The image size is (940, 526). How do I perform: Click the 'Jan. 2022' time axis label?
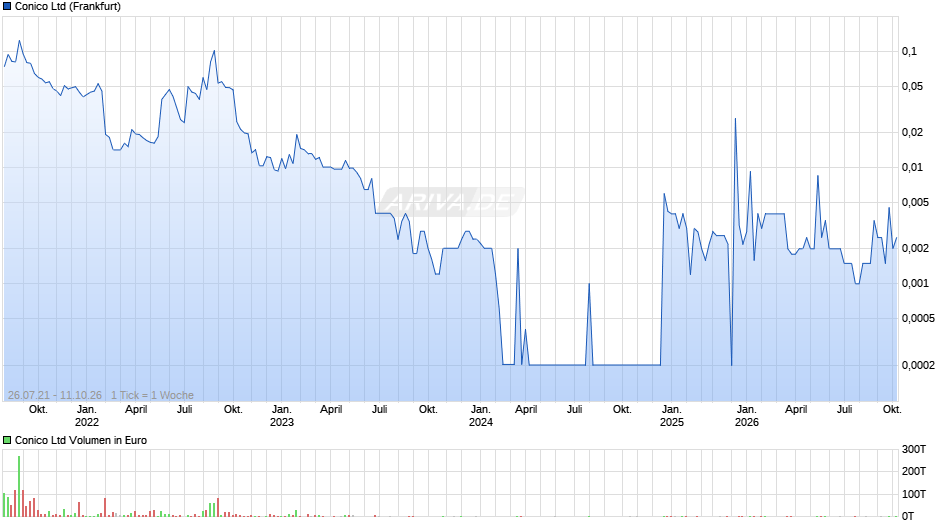(86, 416)
